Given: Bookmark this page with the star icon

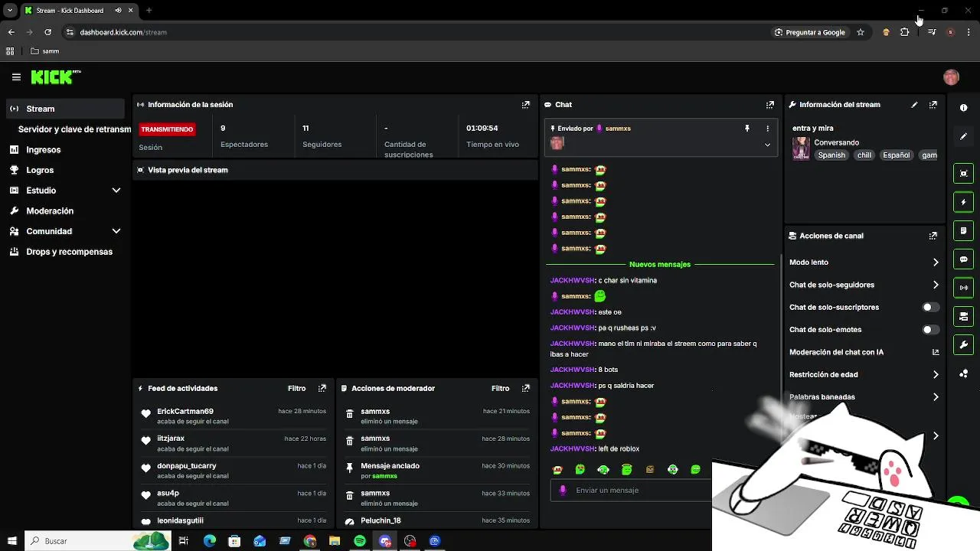Looking at the screenshot, I should (x=861, y=32).
